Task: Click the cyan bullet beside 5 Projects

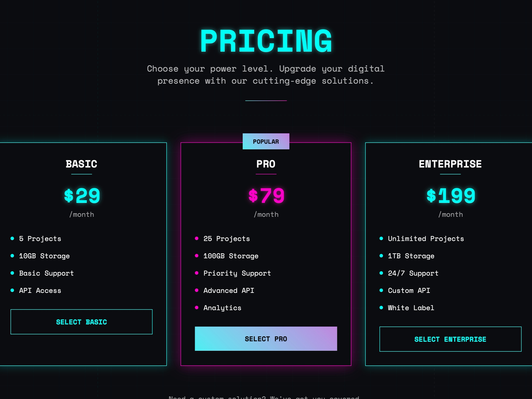Action: pos(12,239)
